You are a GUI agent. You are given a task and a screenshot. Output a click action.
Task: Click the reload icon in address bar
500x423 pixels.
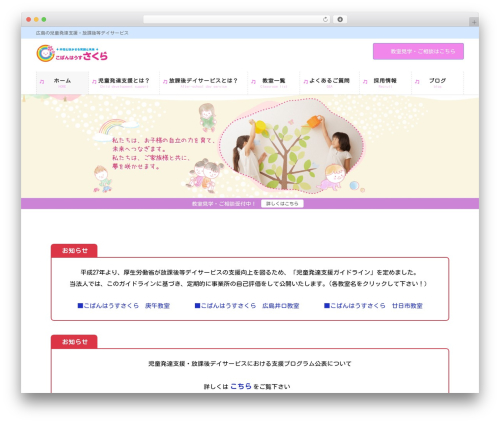[325, 19]
